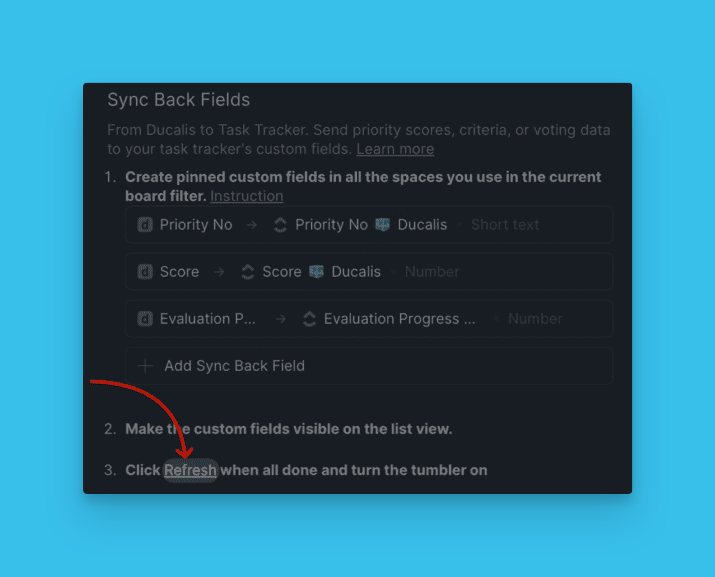The width and height of the screenshot is (715, 577).
Task: Open the Instruction link
Action: tap(246, 196)
